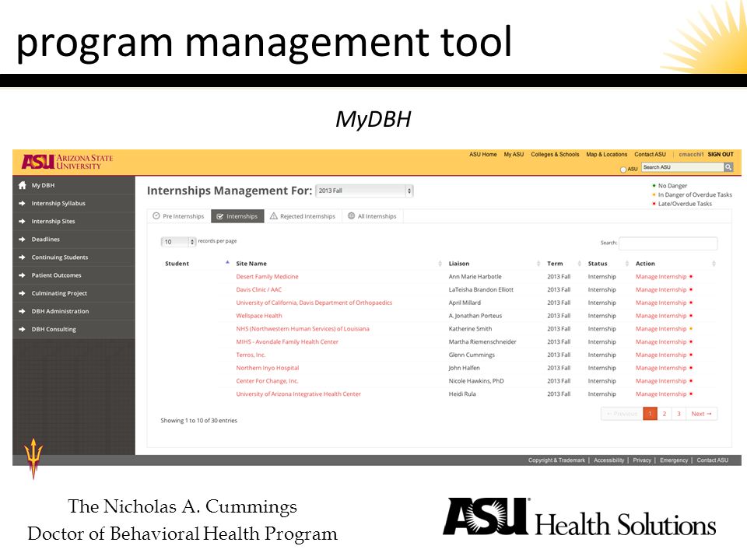Image resolution: width=747 pixels, height=560 pixels.
Task: Open Northern Inyo Hospital site link
Action: pyautogui.click(x=267, y=368)
